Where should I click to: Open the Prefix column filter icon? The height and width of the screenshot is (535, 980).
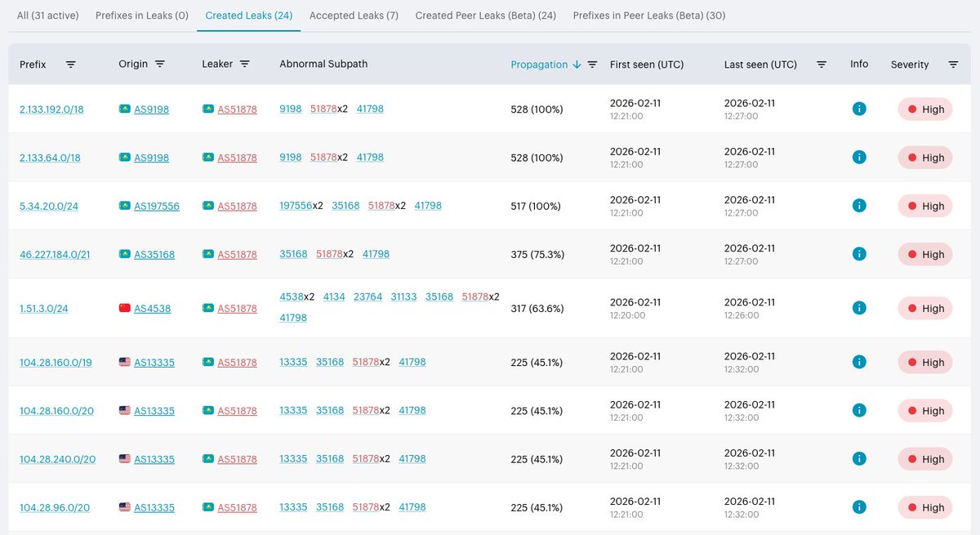click(x=71, y=64)
